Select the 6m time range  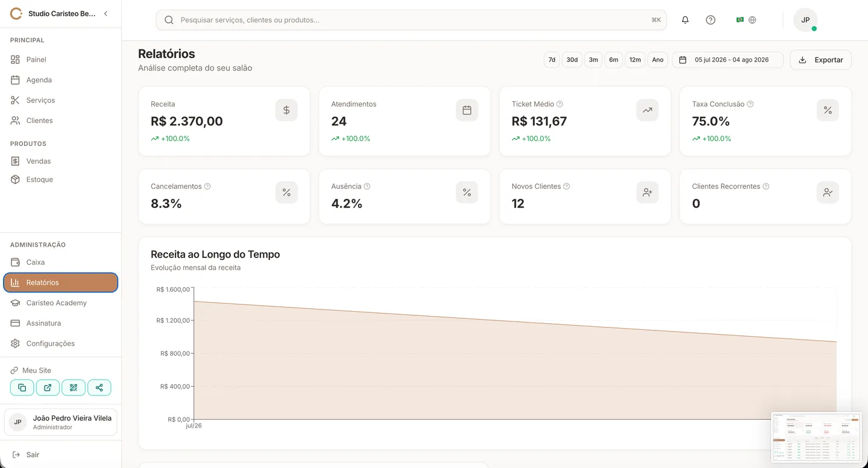614,60
